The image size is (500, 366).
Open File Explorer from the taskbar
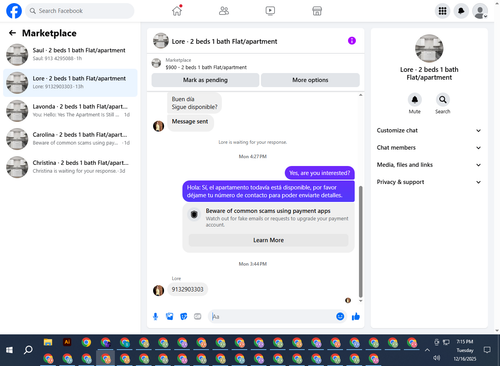48,342
